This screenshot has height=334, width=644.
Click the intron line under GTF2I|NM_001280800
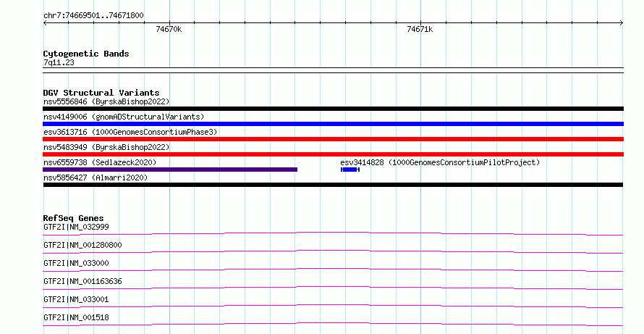pyautogui.click(x=333, y=251)
